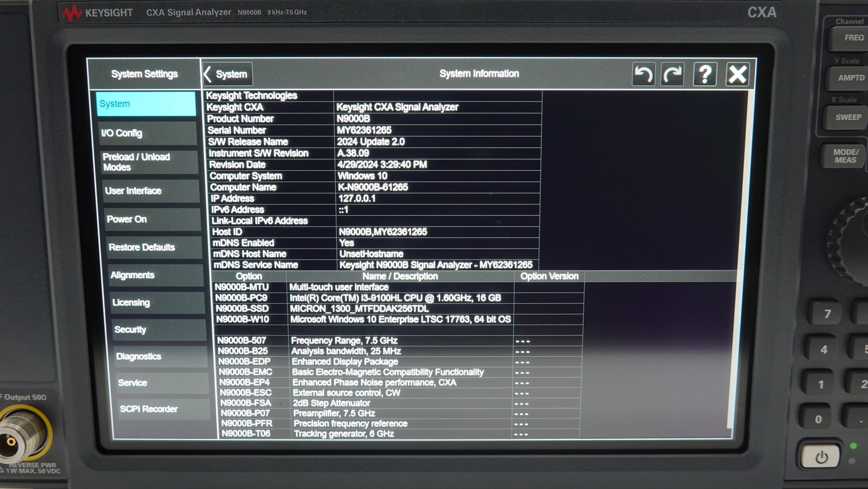Click the System Information title

(479, 74)
